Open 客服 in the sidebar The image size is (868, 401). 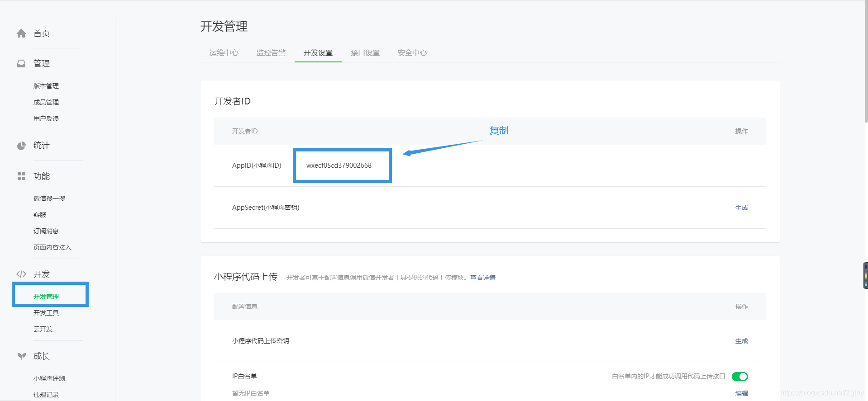[40, 215]
